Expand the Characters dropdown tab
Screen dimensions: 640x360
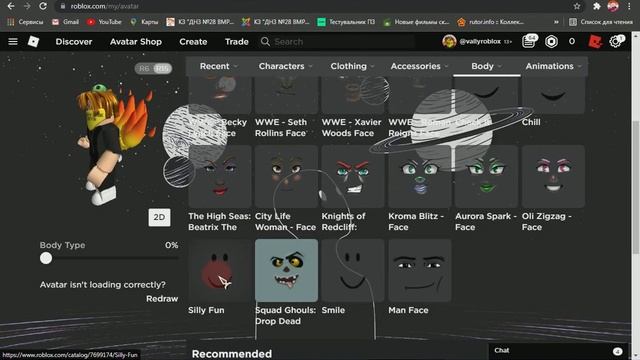(285, 66)
